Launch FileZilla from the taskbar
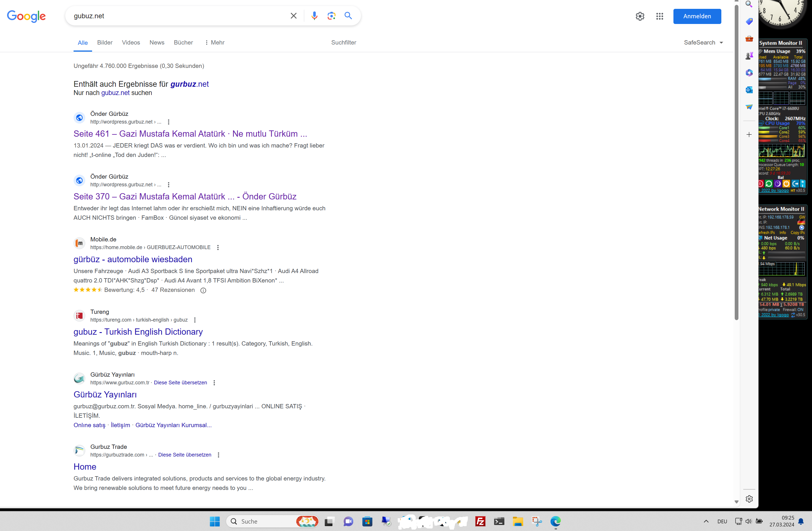The height and width of the screenshot is (531, 812). (480, 521)
